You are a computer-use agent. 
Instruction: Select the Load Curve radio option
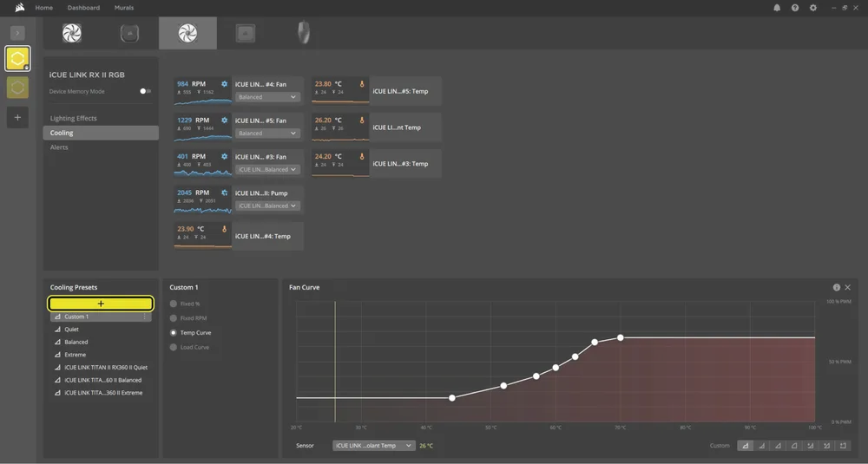[x=174, y=347]
